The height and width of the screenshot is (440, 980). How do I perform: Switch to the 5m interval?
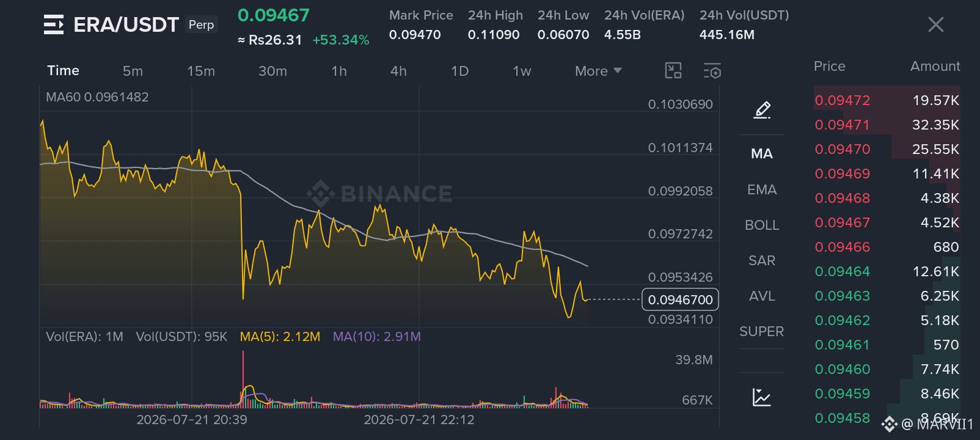pos(133,71)
